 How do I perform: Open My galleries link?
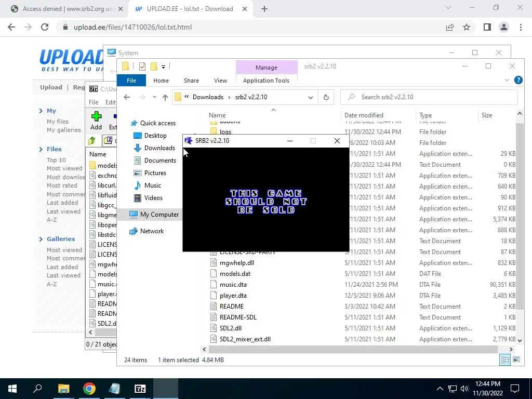coord(64,130)
